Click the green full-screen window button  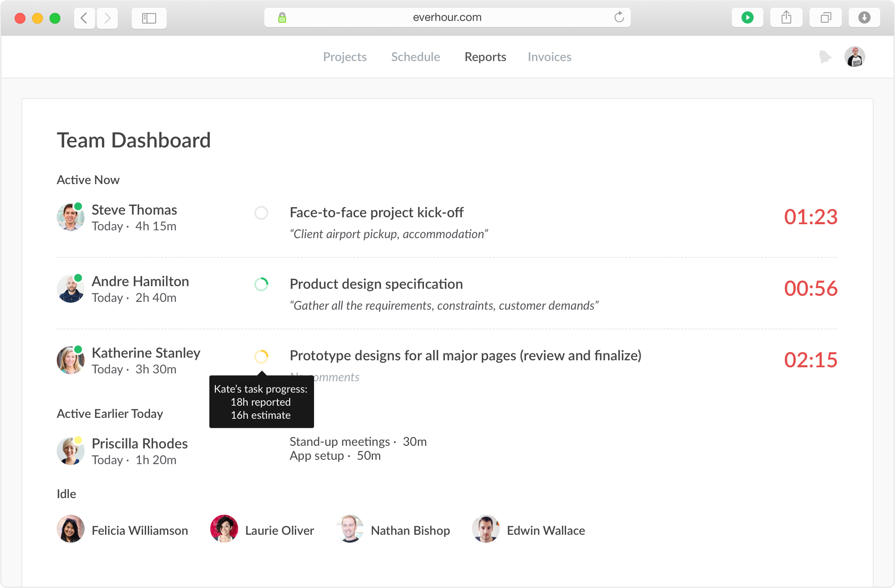[x=55, y=18]
